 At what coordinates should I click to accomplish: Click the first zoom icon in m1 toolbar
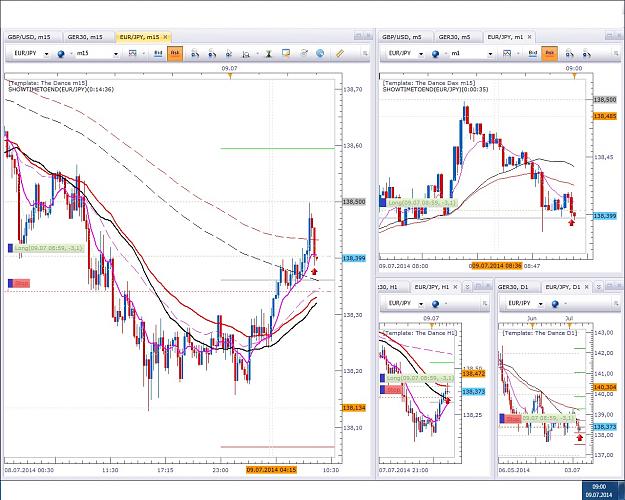(x=570, y=53)
